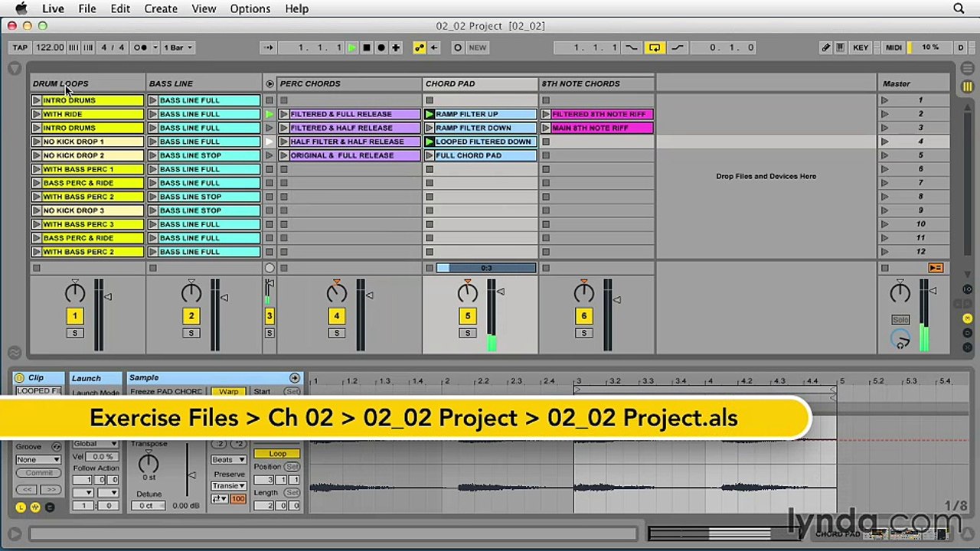Image resolution: width=980 pixels, height=551 pixels.
Task: Launch the RAMP FILTER UP clip
Action: click(430, 114)
